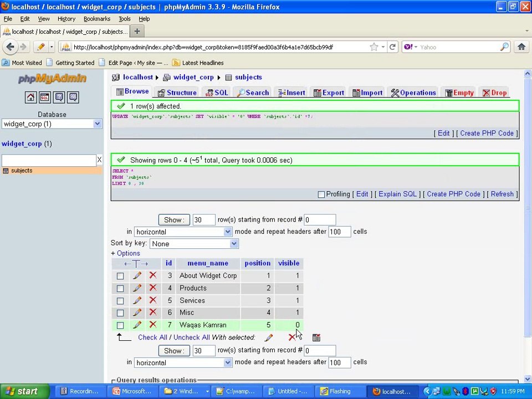Viewport: 532px width, 399px height.
Task: Click the Explain SQL link
Action: click(x=397, y=194)
